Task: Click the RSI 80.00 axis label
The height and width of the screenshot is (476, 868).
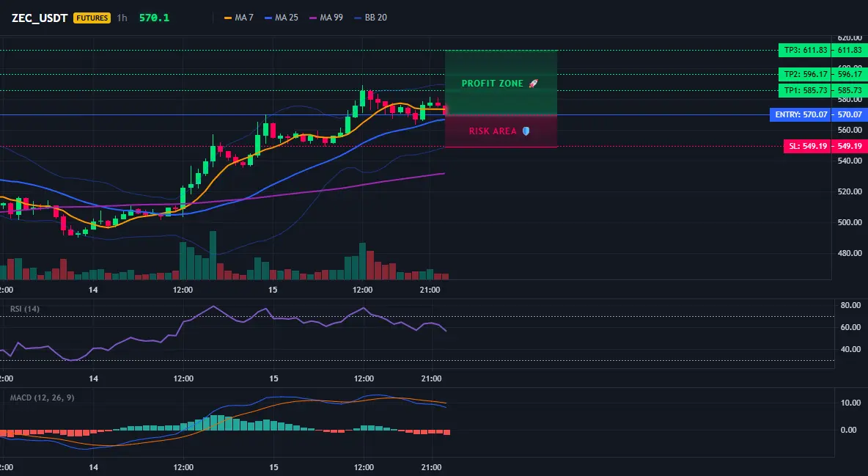Action: (850, 305)
